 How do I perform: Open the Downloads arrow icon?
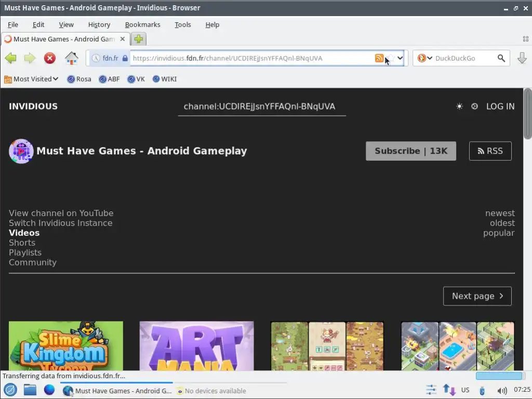click(522, 58)
